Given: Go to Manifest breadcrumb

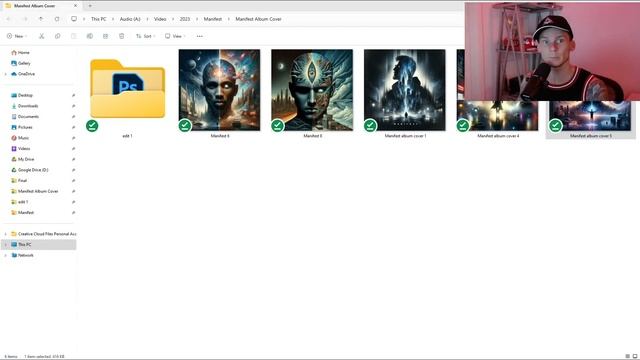Looking at the screenshot, I should 213,19.
